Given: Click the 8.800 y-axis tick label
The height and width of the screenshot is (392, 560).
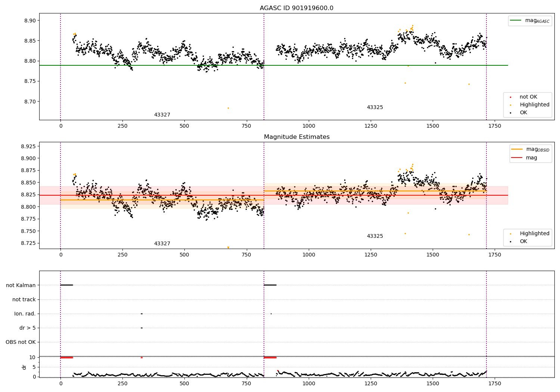Looking at the screenshot, I should (x=28, y=207).
